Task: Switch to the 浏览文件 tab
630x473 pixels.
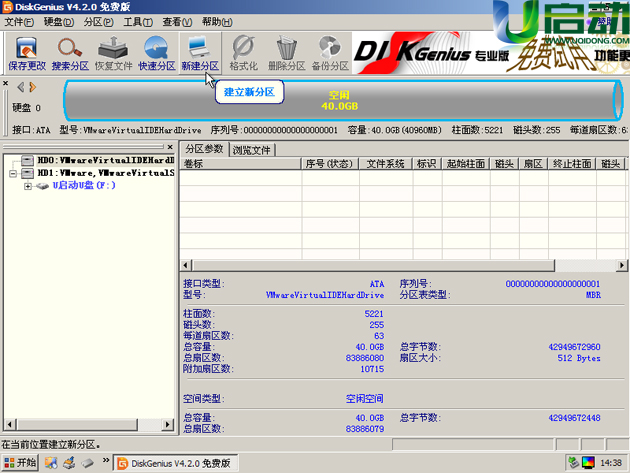Action: click(252, 150)
